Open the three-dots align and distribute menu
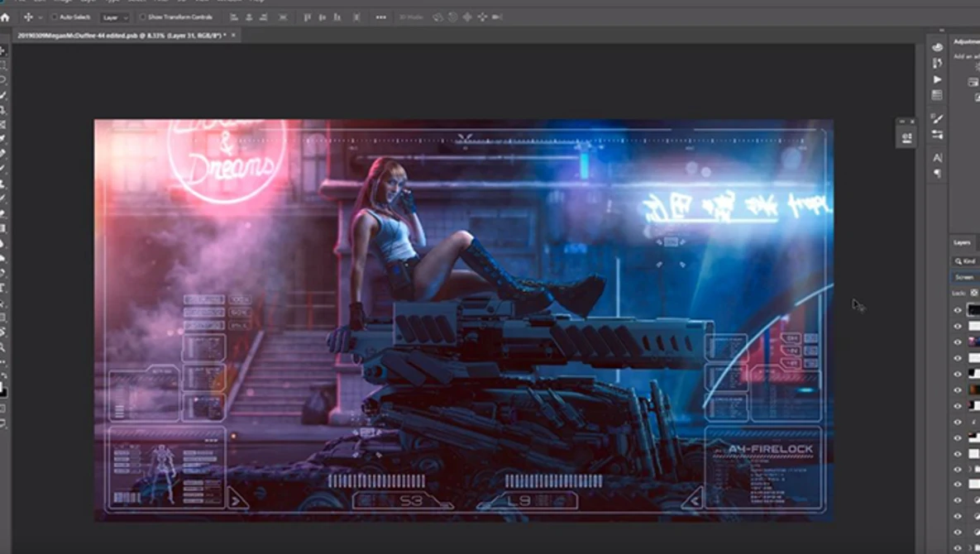 tap(380, 17)
